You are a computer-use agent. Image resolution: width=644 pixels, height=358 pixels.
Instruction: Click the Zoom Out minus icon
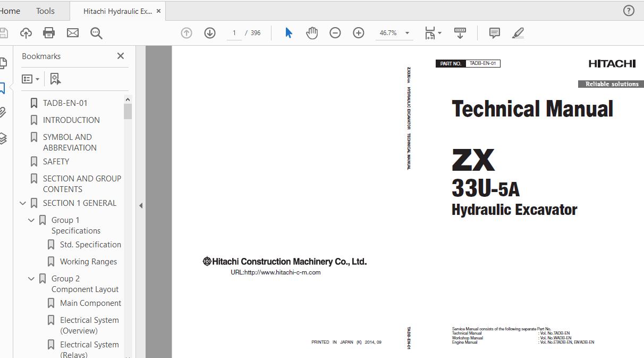[x=335, y=33]
